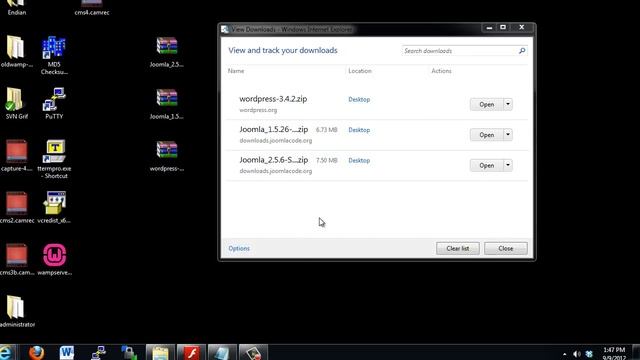
Task: Show hidden system tray icons
Action: click(564, 354)
